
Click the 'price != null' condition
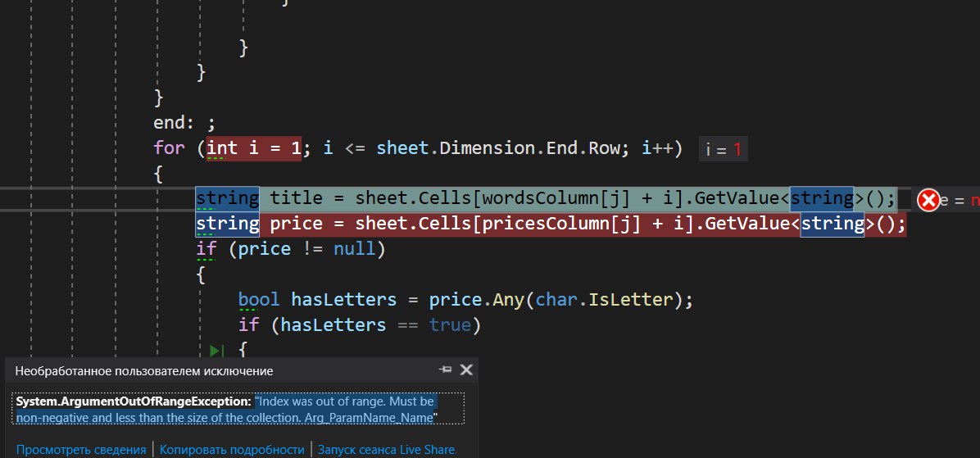point(307,249)
